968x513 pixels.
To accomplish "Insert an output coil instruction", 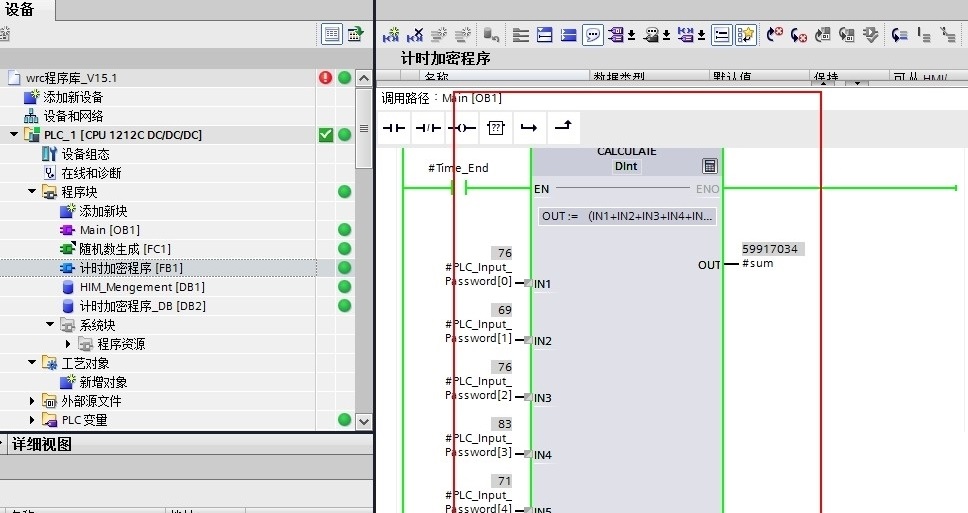I will point(462,128).
